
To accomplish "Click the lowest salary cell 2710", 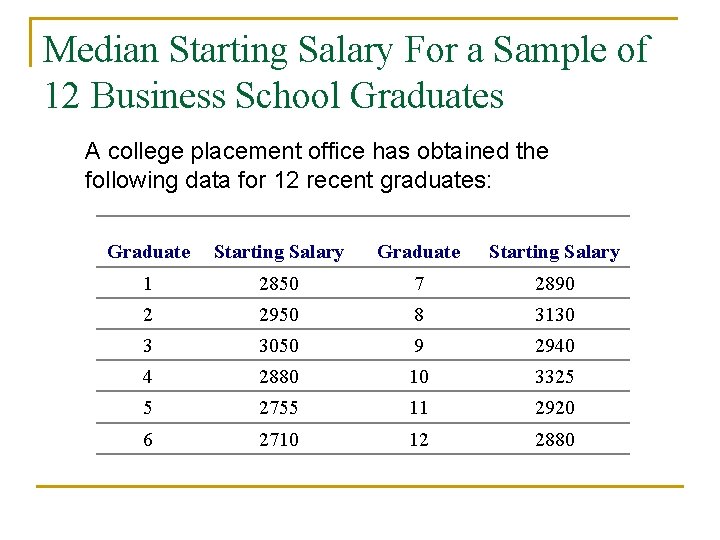I will pyautogui.click(x=278, y=439).
